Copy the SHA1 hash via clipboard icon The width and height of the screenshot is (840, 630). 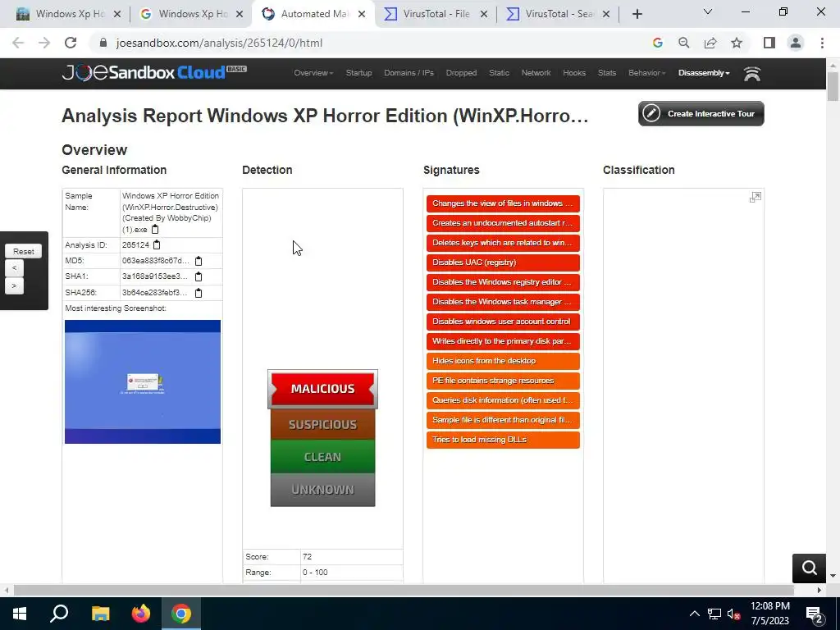(x=199, y=276)
